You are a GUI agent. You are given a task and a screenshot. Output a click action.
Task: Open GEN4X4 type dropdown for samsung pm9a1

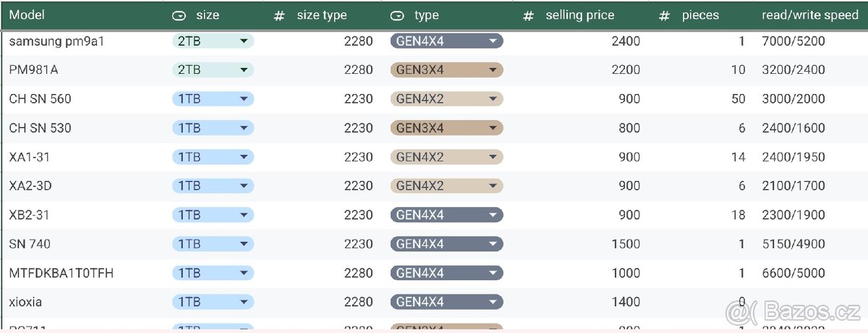[446, 41]
